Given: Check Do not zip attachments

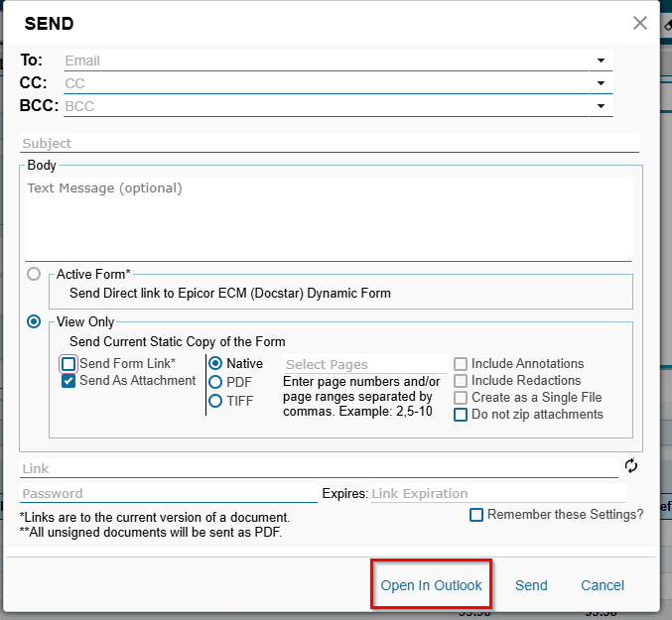Looking at the screenshot, I should (x=461, y=415).
